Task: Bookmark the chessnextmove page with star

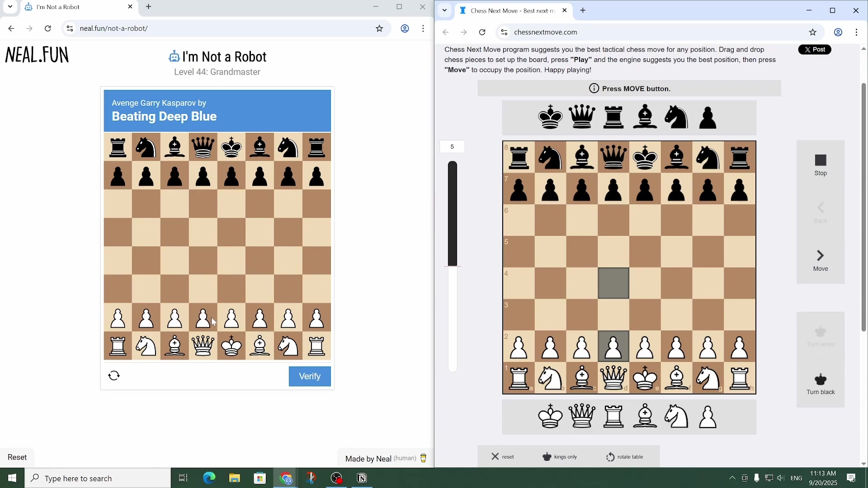Action: point(813,32)
